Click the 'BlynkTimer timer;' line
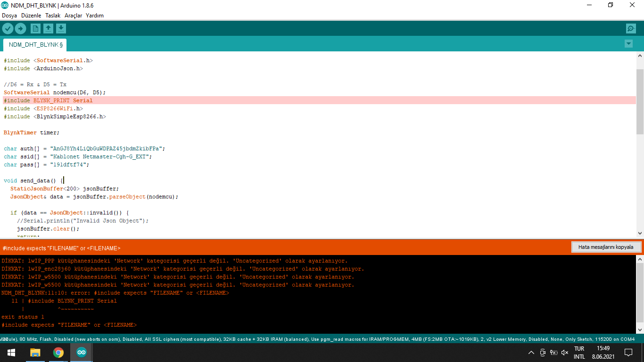Screen dimensions: 644x362 (32, 132)
